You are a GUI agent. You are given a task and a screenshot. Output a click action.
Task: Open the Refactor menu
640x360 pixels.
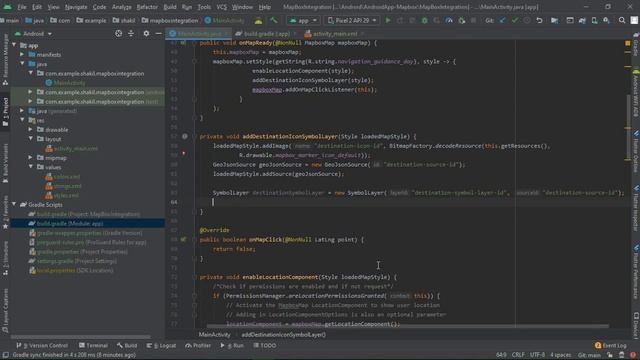147,7
